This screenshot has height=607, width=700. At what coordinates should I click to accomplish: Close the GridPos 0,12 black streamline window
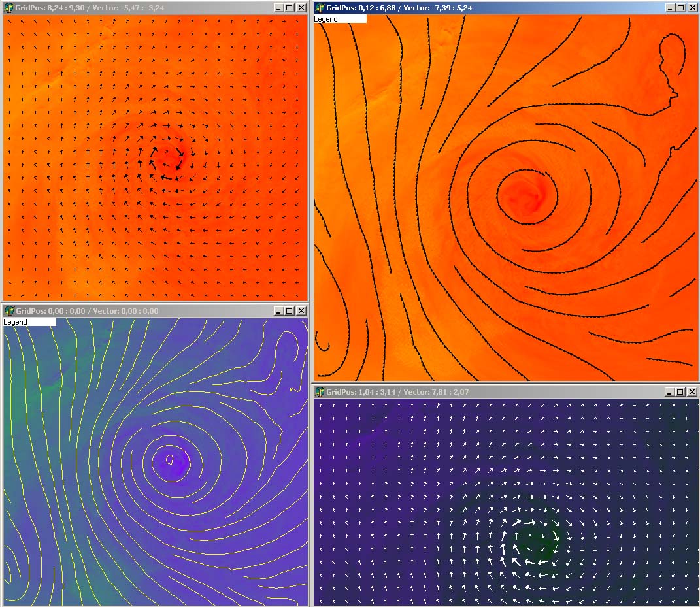[x=692, y=8]
